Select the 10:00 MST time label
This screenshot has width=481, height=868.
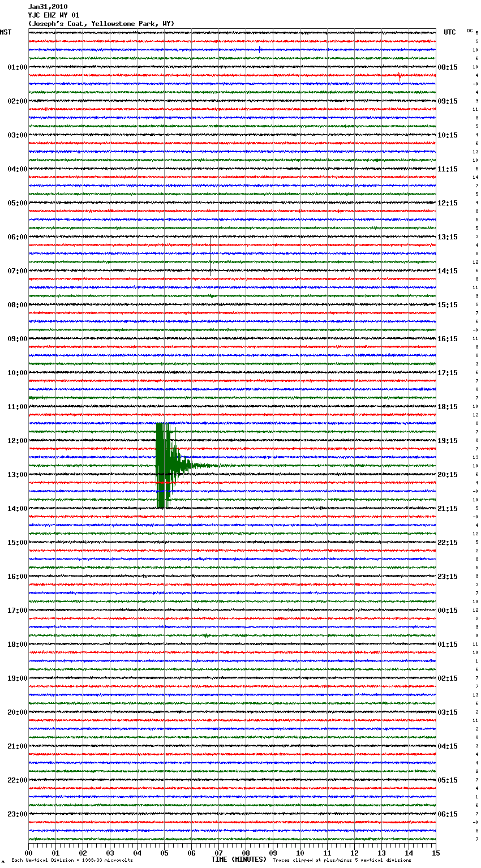click(x=18, y=373)
